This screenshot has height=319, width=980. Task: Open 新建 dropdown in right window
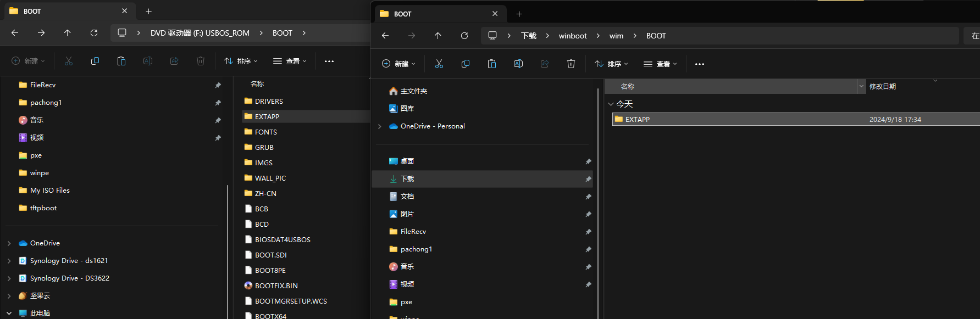coord(398,64)
